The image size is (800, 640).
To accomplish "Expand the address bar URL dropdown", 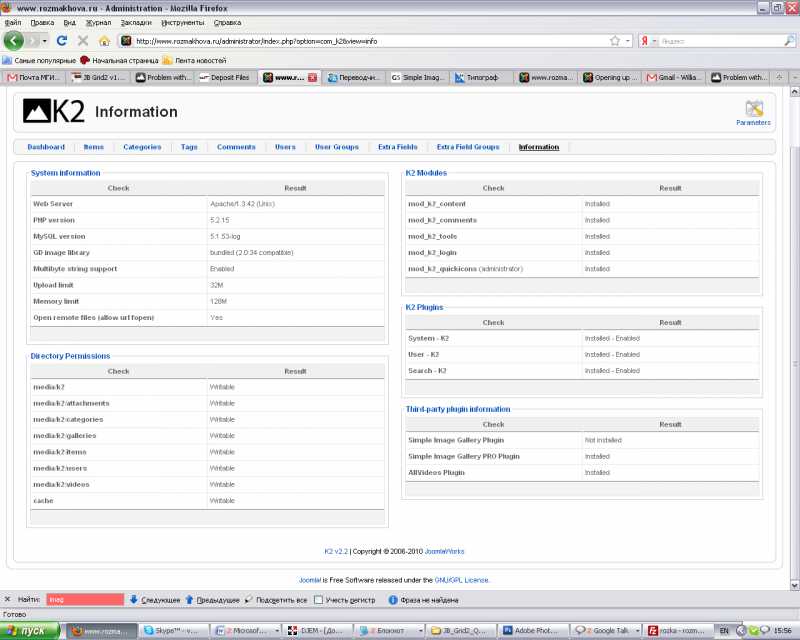I will 628,41.
